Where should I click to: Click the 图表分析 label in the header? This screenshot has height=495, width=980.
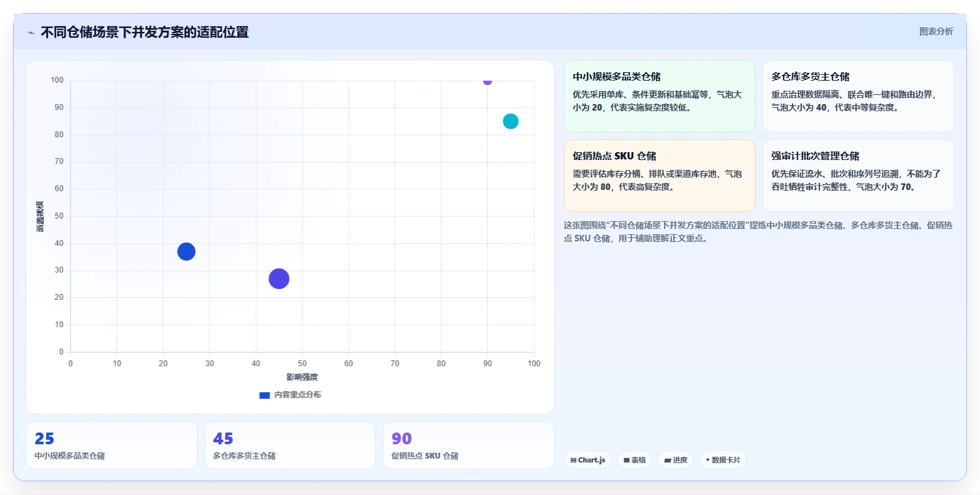(936, 31)
